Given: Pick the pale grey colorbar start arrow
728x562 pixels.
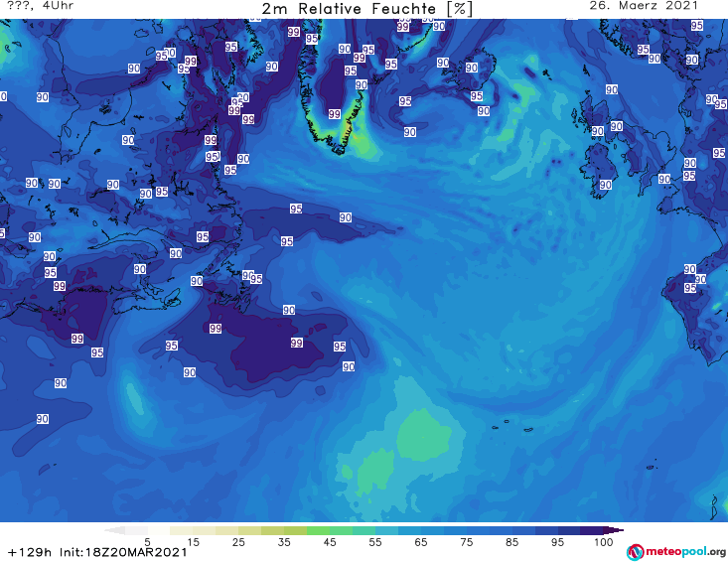Looking at the screenshot, I should click(114, 530).
